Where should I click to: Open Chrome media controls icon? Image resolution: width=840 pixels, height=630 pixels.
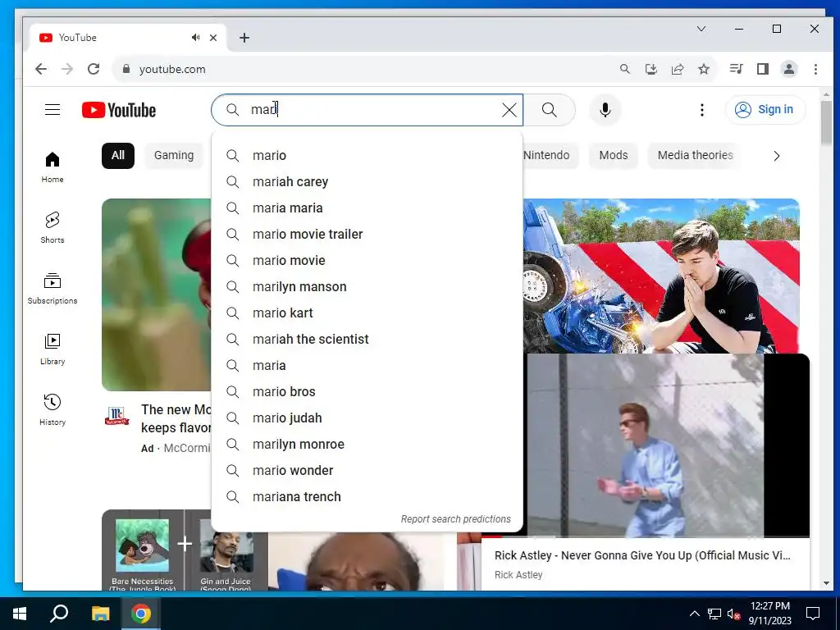tap(736, 69)
